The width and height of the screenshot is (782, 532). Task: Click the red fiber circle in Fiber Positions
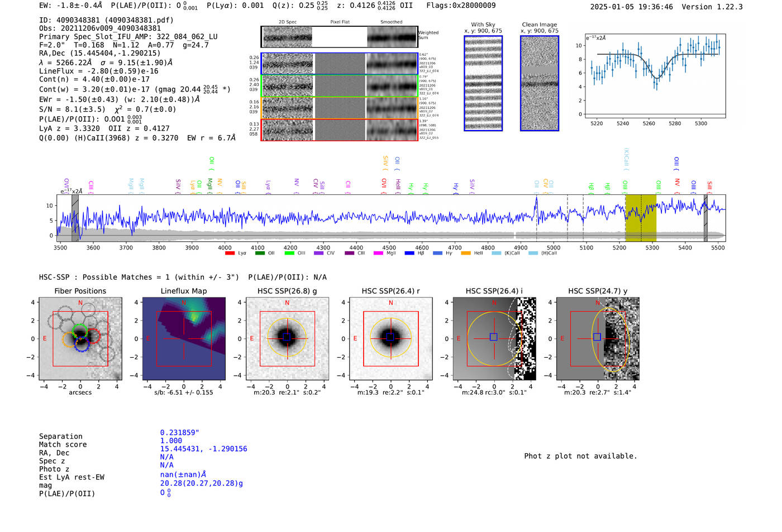pyautogui.click(x=93, y=336)
